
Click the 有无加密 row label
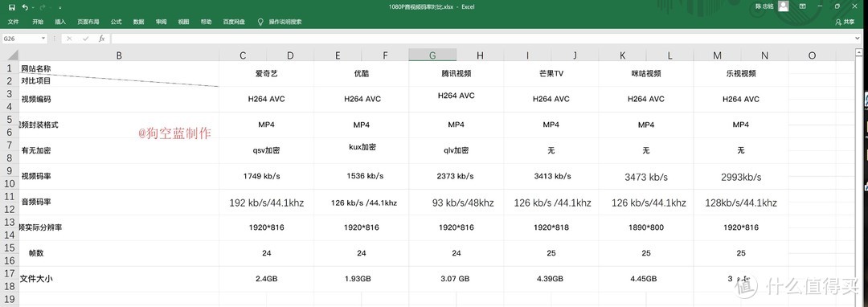[36, 150]
